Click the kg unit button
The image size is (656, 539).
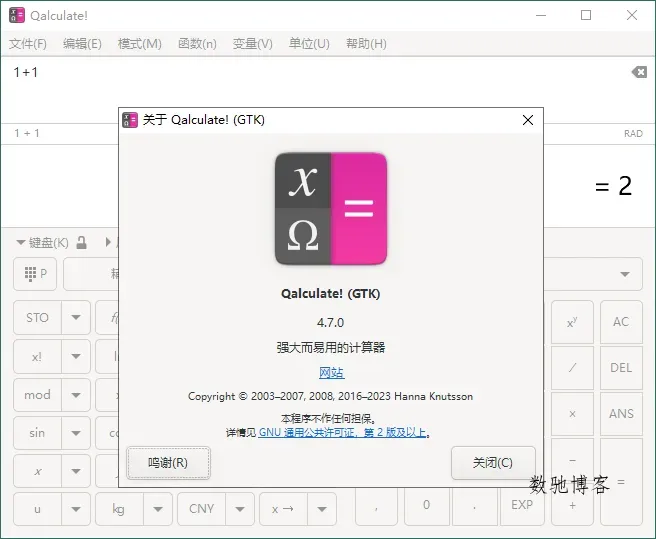(x=119, y=509)
